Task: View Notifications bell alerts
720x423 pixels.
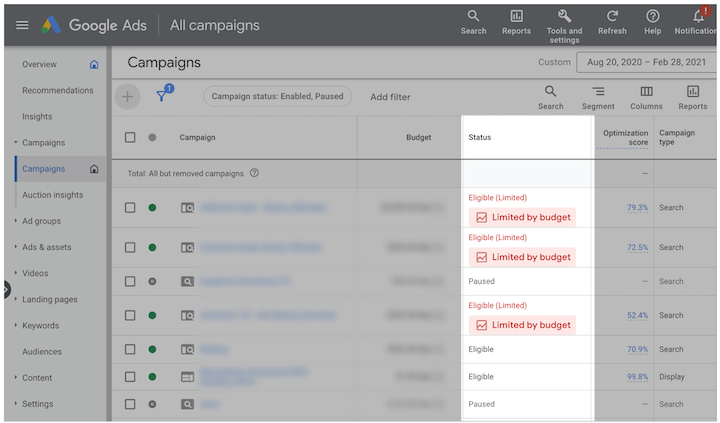Action: 698,17
